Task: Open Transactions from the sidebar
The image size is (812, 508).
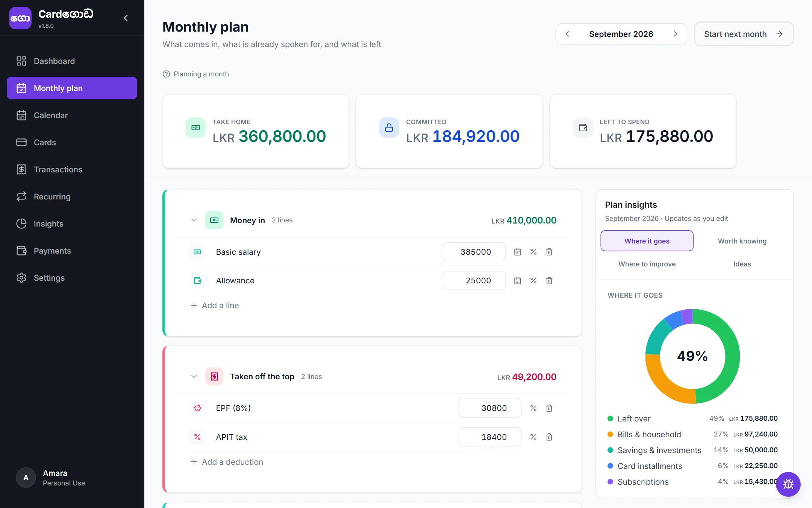Action: coord(72,169)
